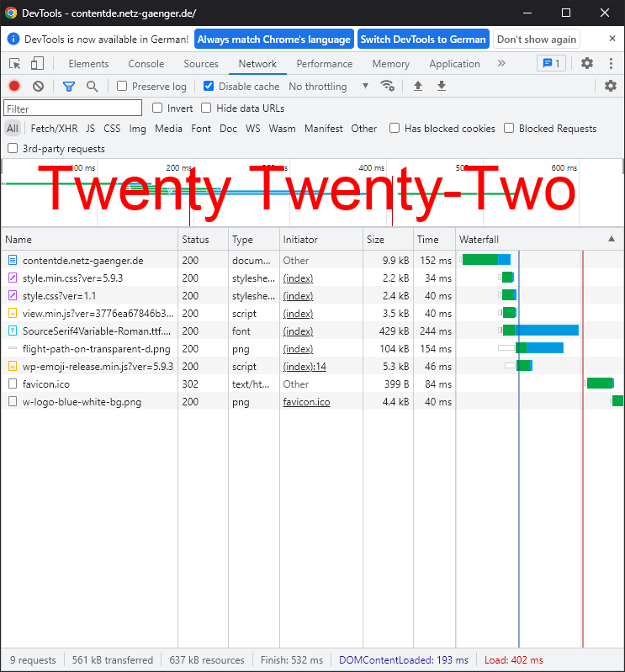Filter requests by Font type
The height and width of the screenshot is (672, 625).
[x=201, y=129]
